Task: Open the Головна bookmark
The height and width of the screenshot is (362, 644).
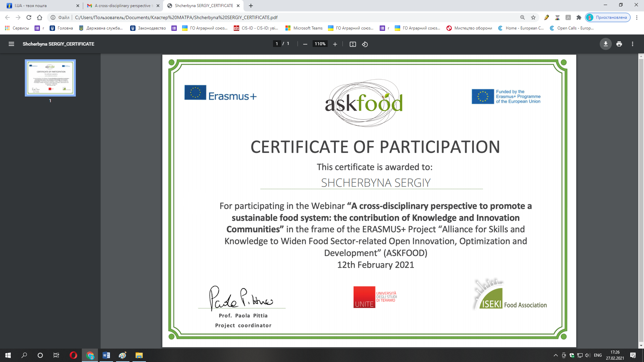Action: pyautogui.click(x=61, y=28)
